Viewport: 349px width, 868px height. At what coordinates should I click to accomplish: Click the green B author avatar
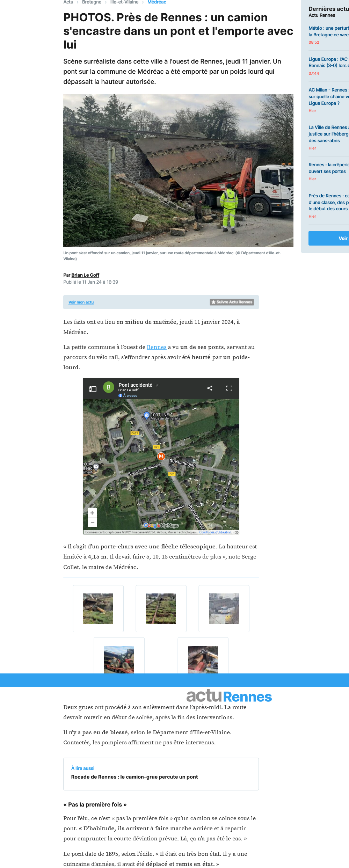109,387
